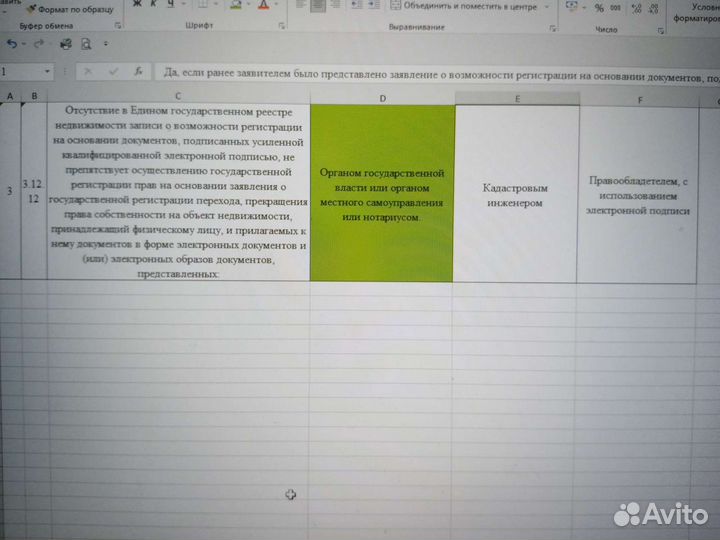Open the Font (Шрифт) dialog launcher

281,26
